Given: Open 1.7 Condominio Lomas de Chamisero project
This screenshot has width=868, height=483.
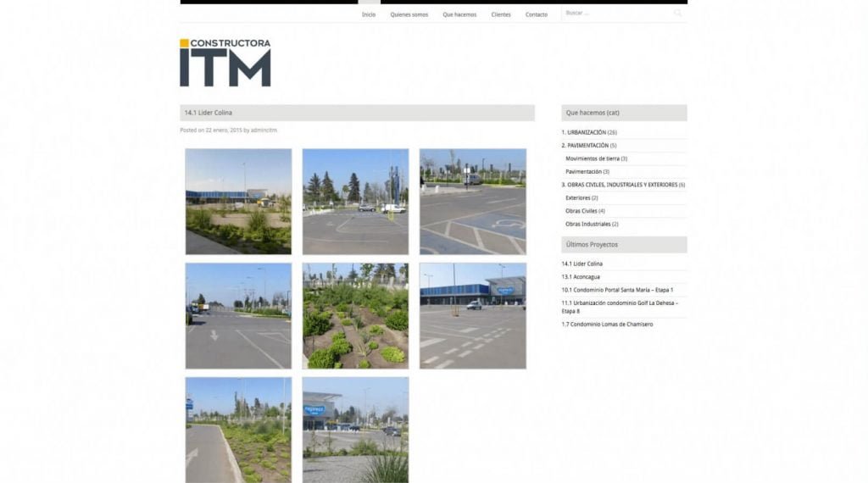Looking at the screenshot, I should pyautogui.click(x=607, y=325).
